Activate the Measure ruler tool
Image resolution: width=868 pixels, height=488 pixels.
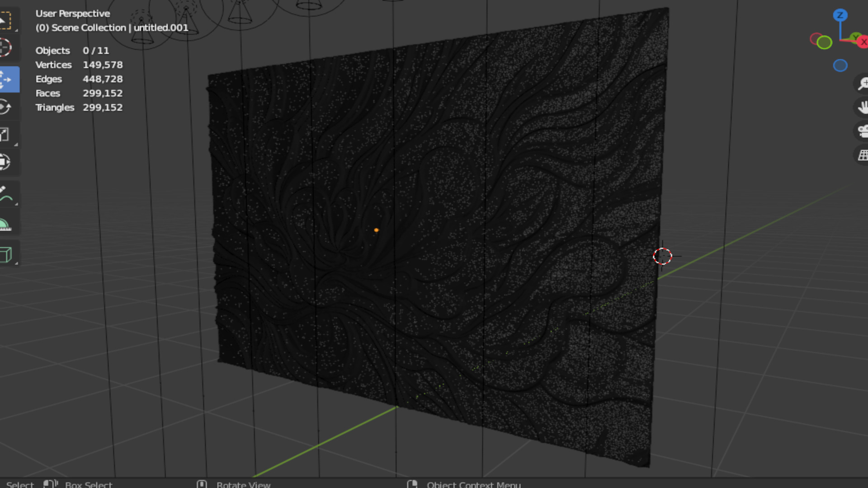(5, 225)
